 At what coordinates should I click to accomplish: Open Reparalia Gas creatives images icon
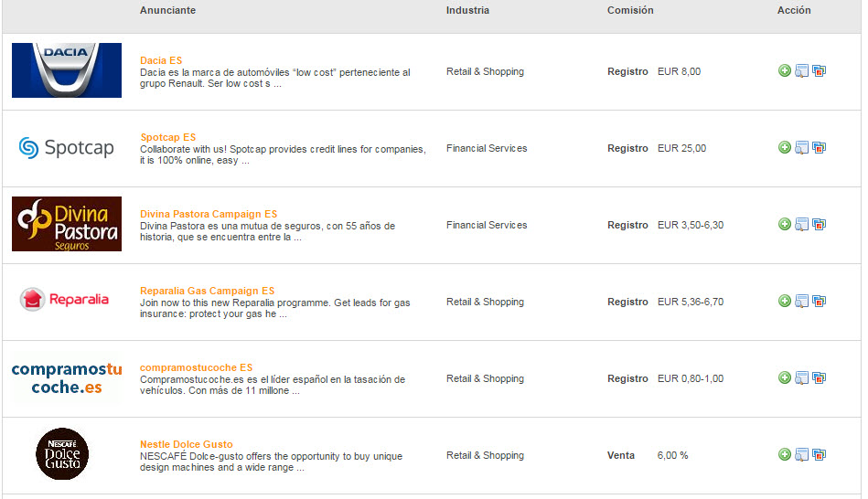[820, 301]
